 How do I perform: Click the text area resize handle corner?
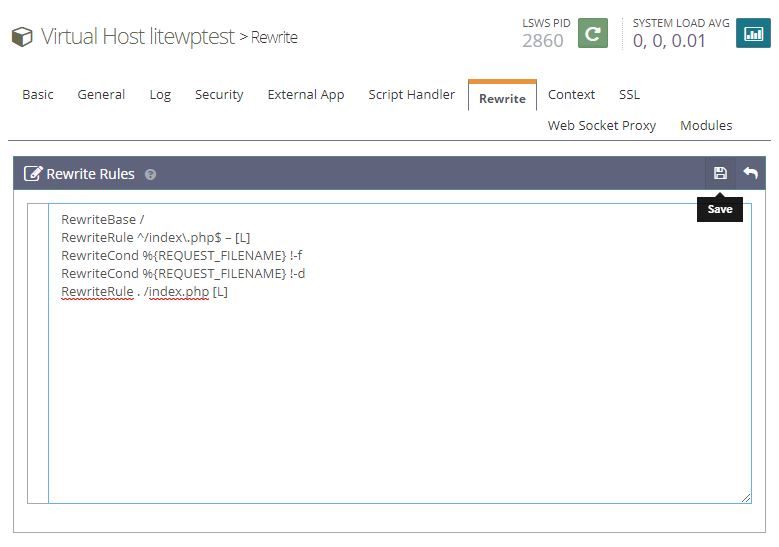click(746, 498)
